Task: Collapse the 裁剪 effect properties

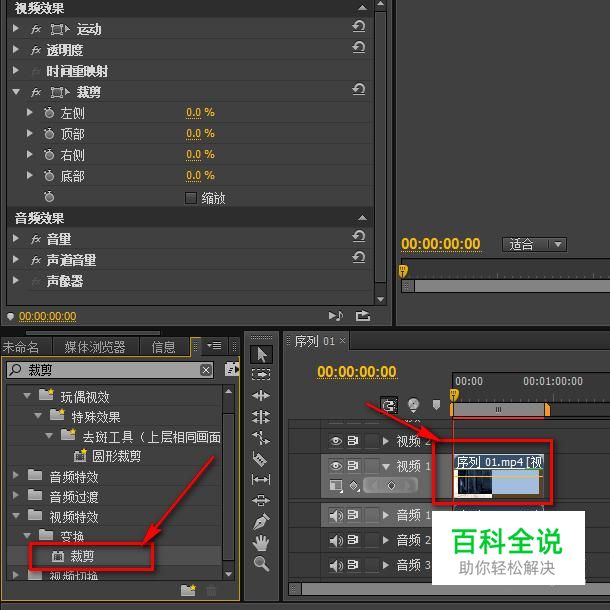Action: [x=16, y=92]
